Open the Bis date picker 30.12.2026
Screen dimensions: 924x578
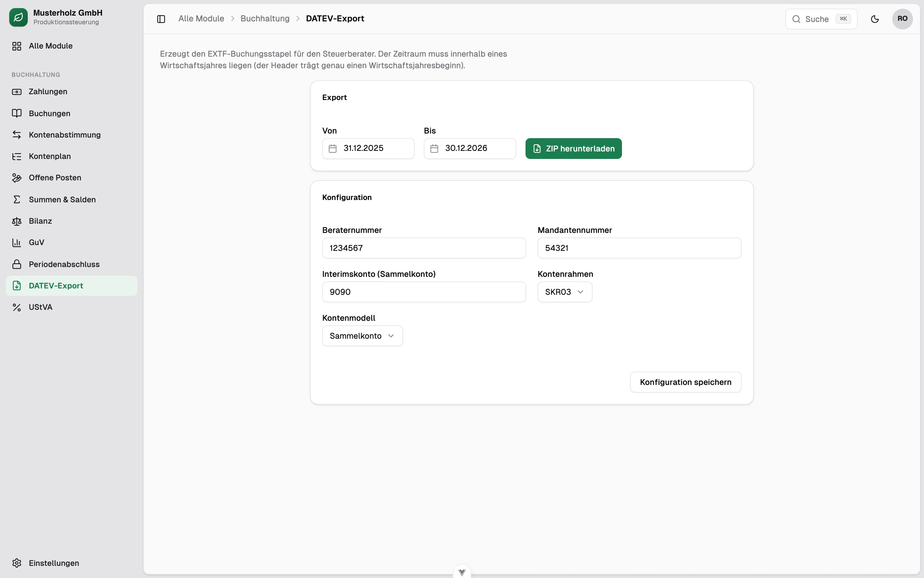pyautogui.click(x=470, y=148)
